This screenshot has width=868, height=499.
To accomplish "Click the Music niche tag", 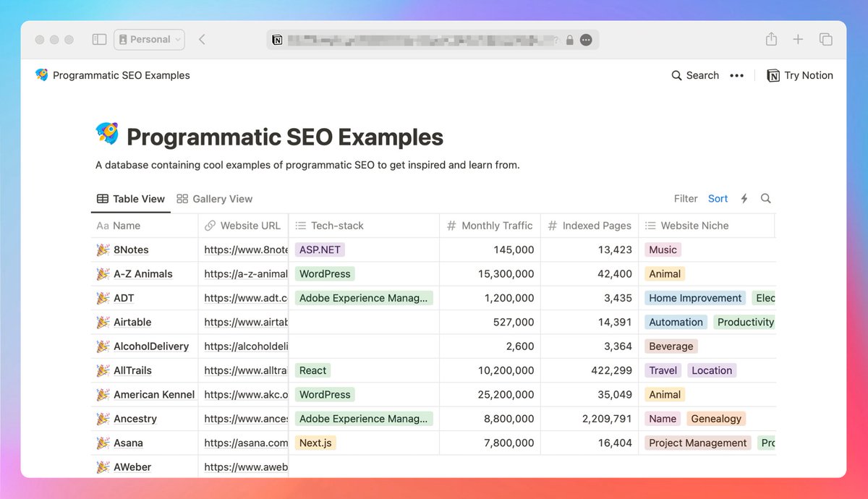I will pos(663,249).
